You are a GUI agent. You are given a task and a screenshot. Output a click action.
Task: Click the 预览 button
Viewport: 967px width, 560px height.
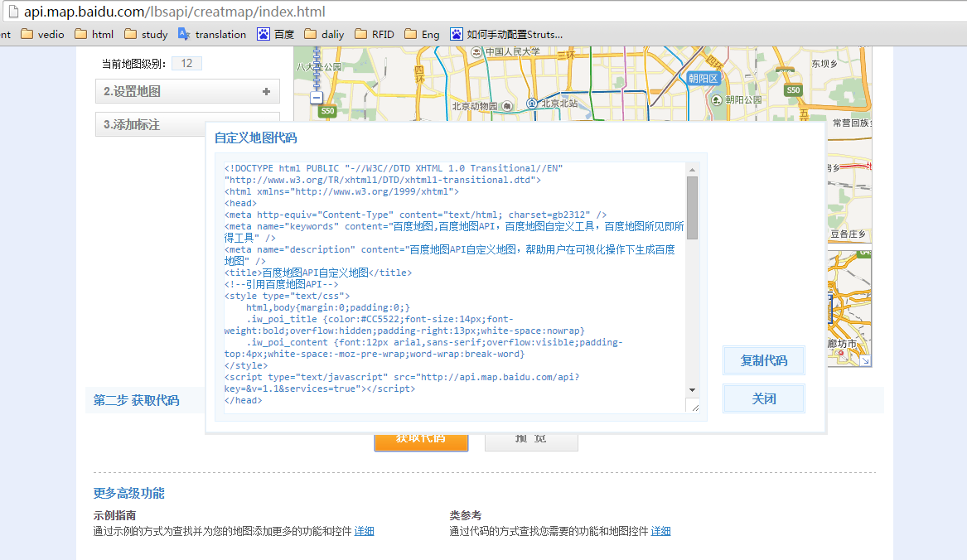531,442
